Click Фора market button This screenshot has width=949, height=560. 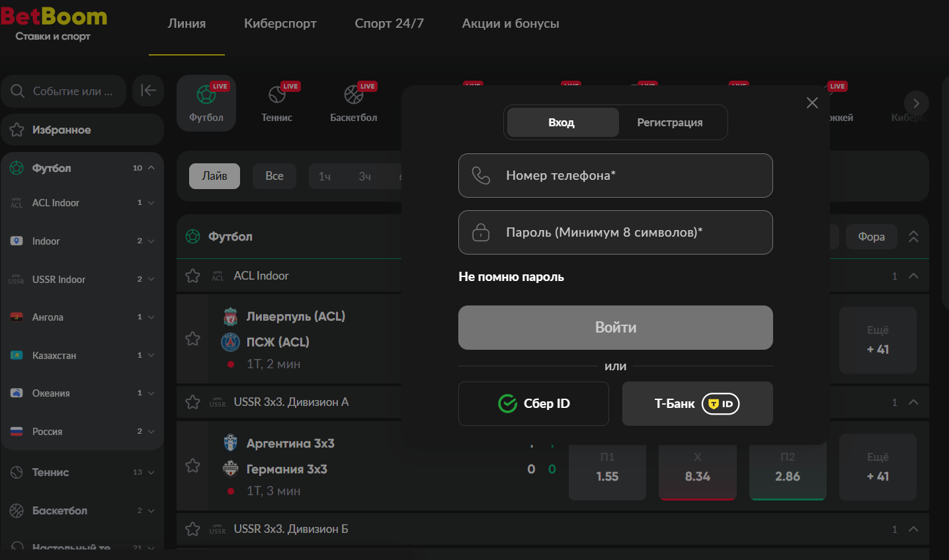point(872,237)
